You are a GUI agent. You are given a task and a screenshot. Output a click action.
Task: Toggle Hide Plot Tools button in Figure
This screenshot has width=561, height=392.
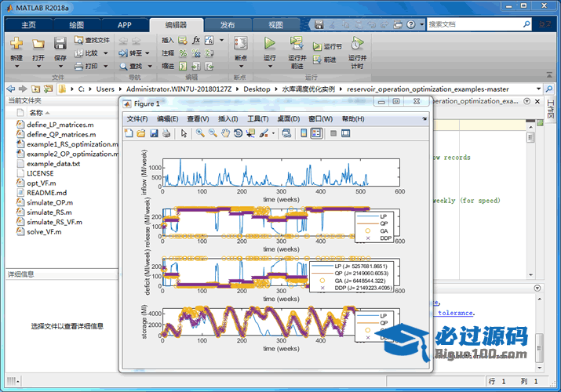click(x=333, y=133)
